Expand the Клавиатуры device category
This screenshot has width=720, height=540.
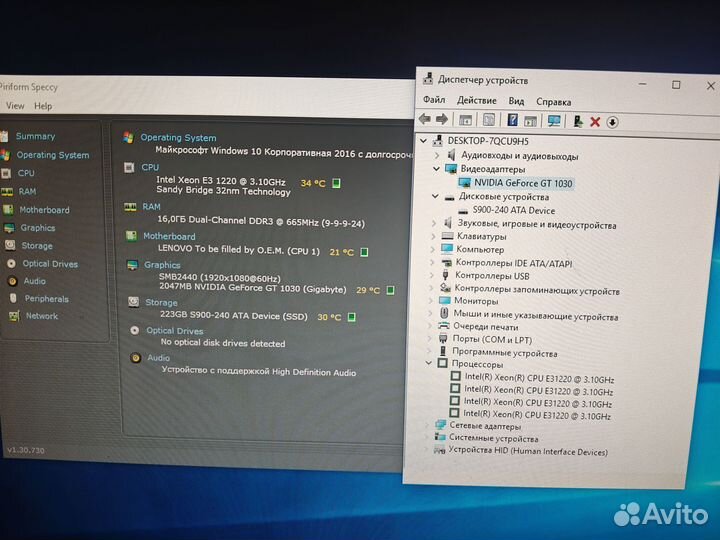coord(433,236)
